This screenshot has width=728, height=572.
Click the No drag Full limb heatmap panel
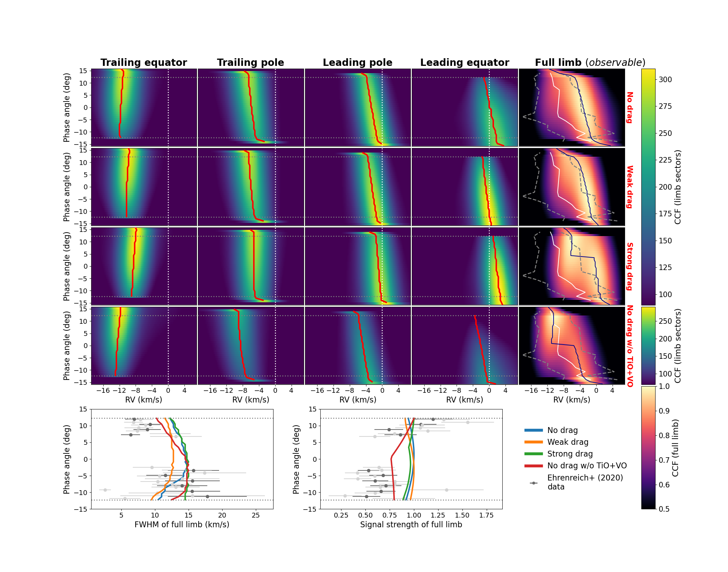pyautogui.click(x=572, y=107)
